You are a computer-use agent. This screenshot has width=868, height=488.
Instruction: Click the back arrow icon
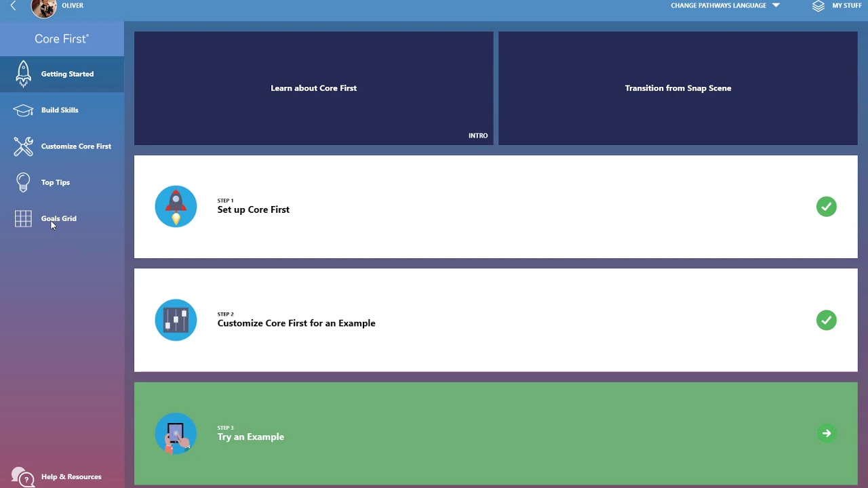coord(13,5)
